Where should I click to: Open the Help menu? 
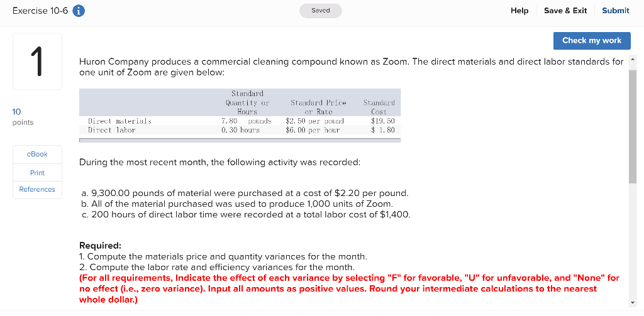click(519, 11)
